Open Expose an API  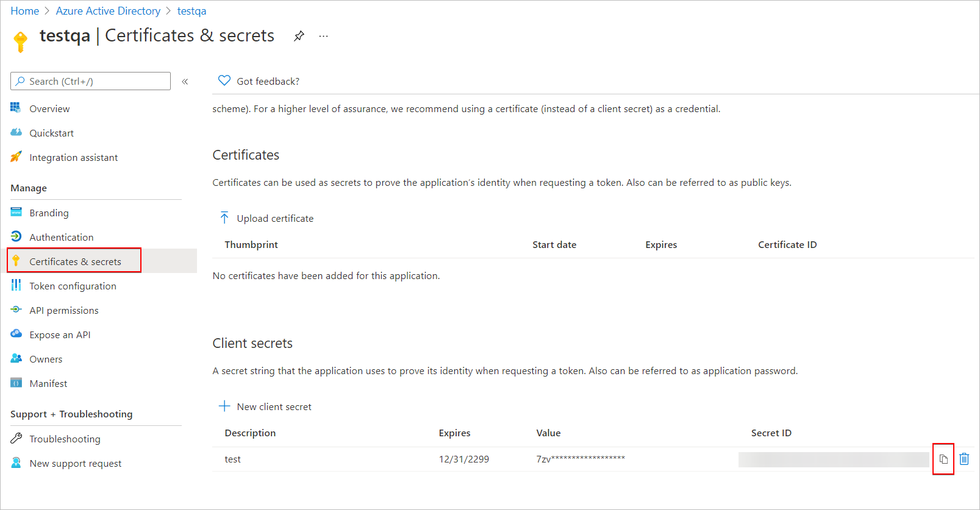pyautogui.click(x=60, y=335)
